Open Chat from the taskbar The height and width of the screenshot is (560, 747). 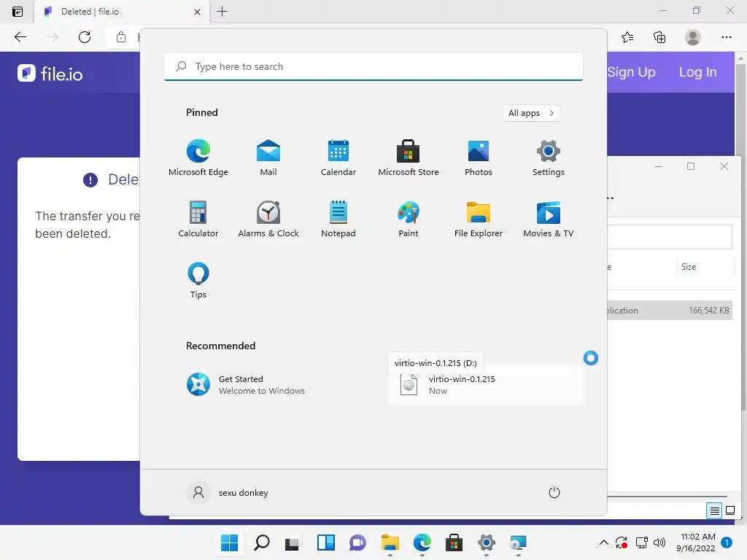click(357, 542)
